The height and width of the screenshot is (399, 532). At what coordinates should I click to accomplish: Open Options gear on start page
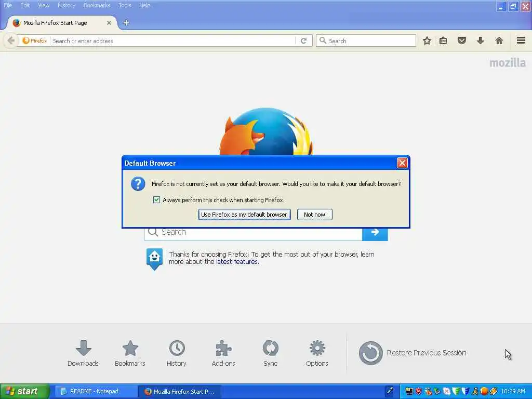click(317, 353)
